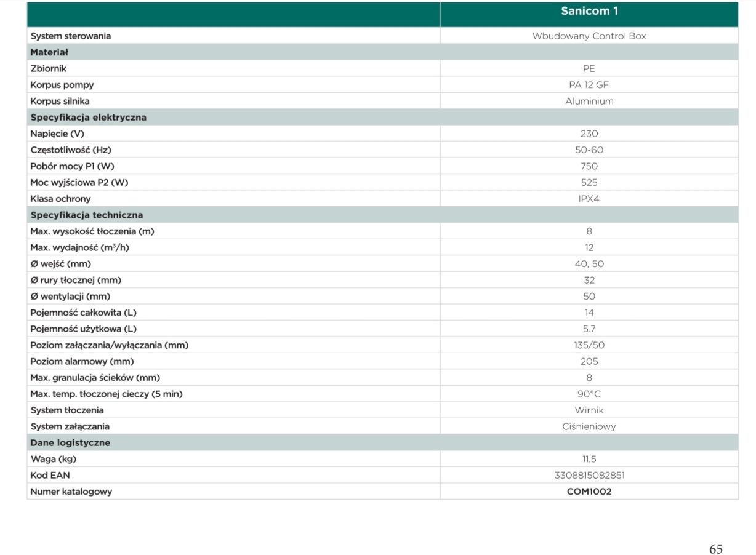Select the "PA 12 GF" value
Image resolution: width=756 pixels, height=555 pixels.
coord(589,85)
